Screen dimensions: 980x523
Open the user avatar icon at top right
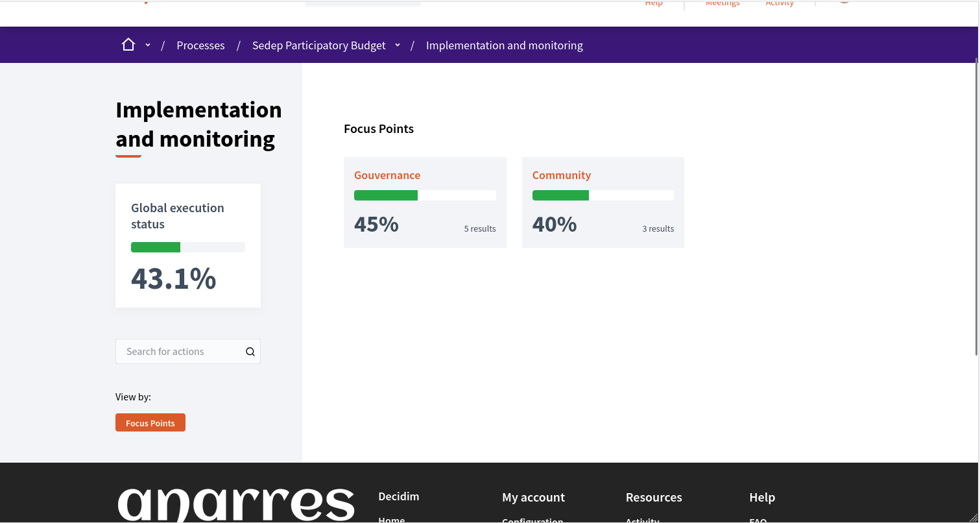tap(844, 3)
